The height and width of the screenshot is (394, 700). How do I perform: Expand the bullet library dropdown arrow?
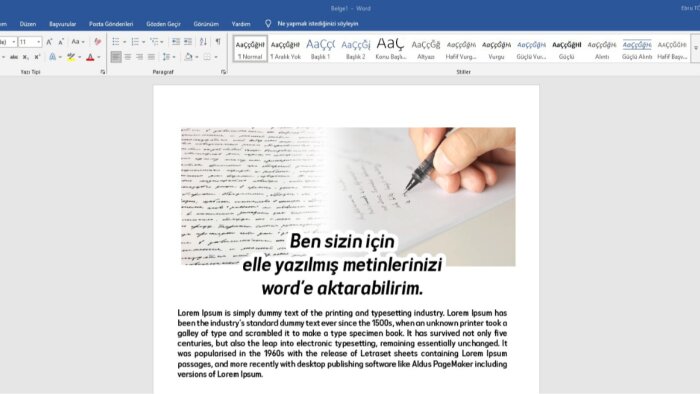pos(125,42)
